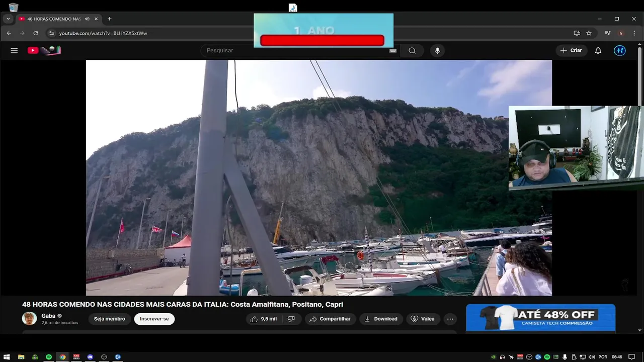Open more actions ellipsis menu
Screen dimensions: 644x362
click(x=450, y=319)
